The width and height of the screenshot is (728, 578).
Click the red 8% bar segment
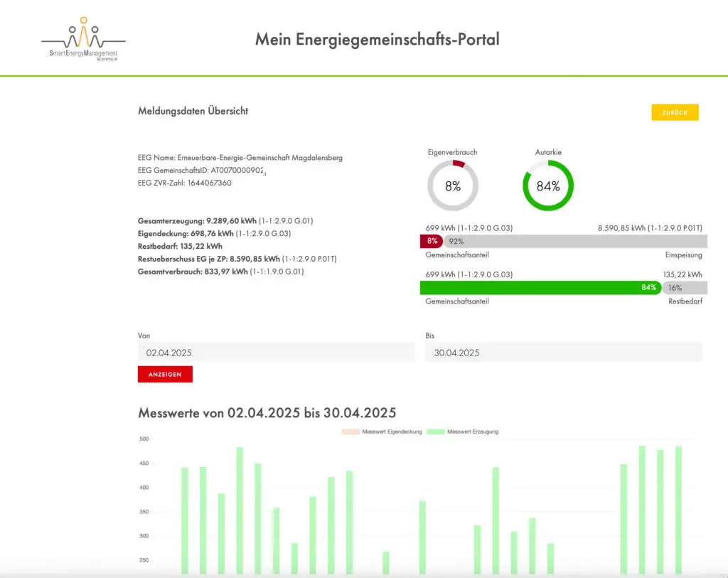point(432,241)
